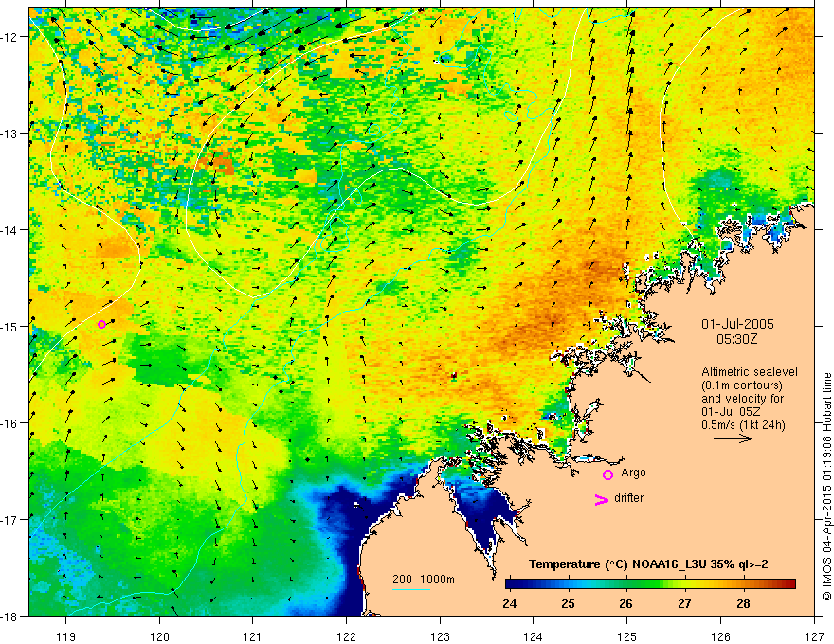Click the colorbar value 24
Viewport: 834px width, 644px height.
[510, 603]
